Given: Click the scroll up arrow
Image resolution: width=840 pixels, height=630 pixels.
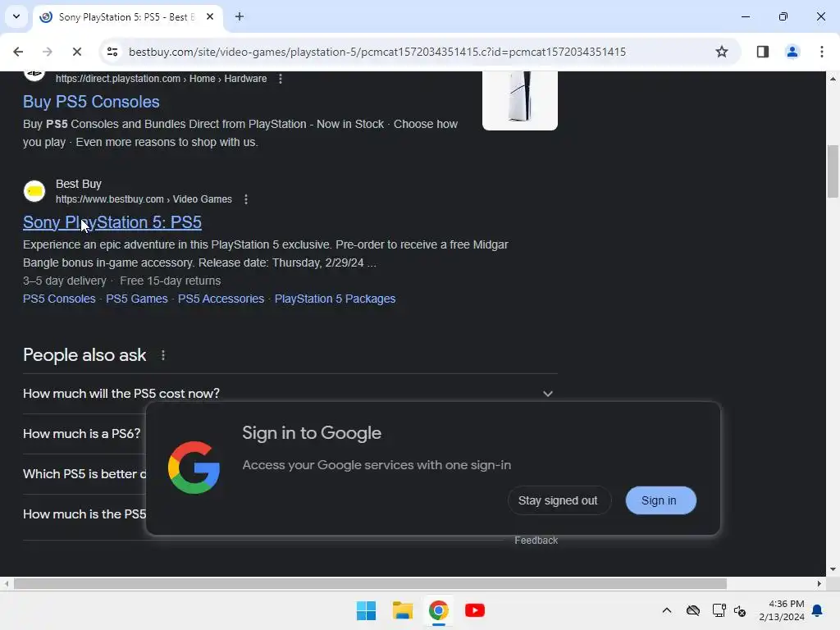Looking at the screenshot, I should point(833,79).
